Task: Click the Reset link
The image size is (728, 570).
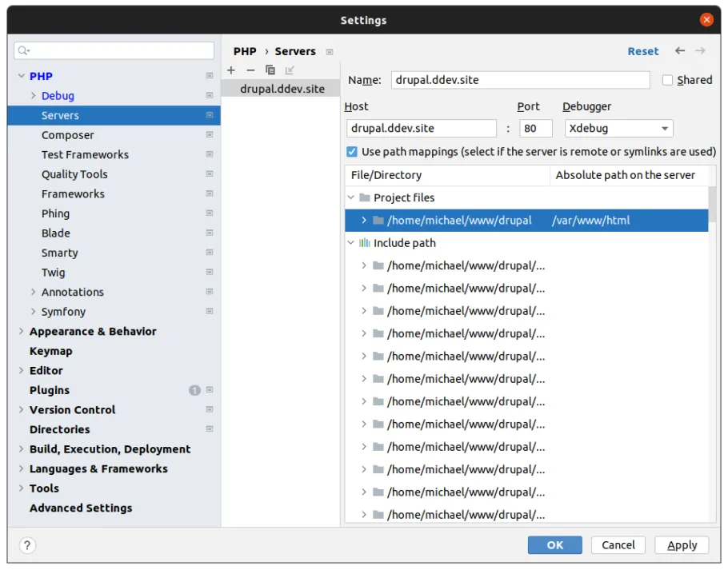Action: pyautogui.click(x=643, y=50)
